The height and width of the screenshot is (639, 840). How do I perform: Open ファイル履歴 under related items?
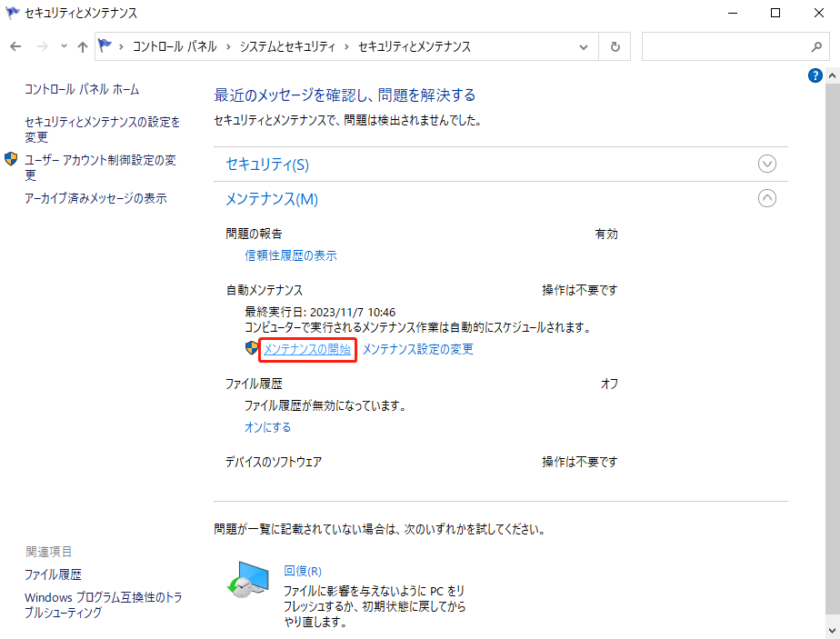point(53,574)
